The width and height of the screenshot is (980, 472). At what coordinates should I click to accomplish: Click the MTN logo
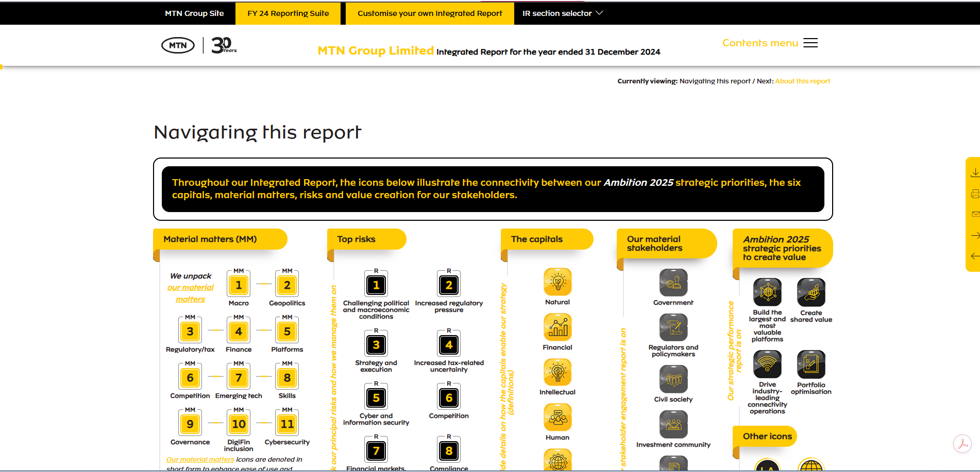[178, 45]
